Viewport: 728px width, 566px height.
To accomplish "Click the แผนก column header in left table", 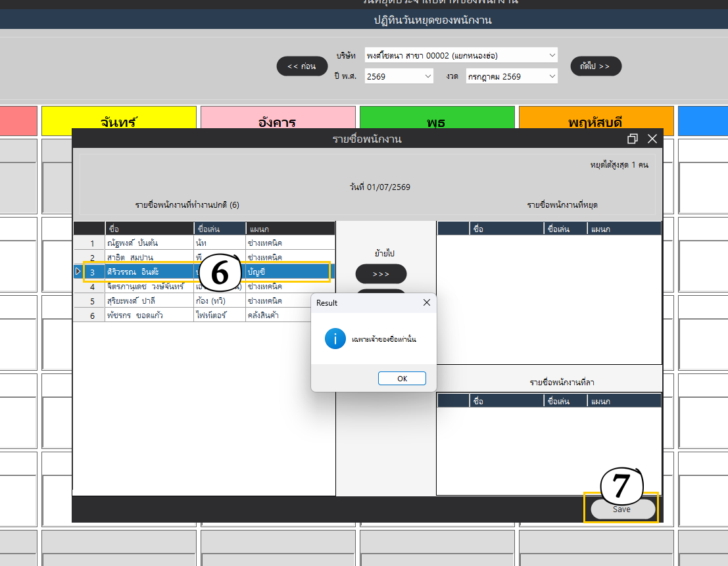I will 290,229.
